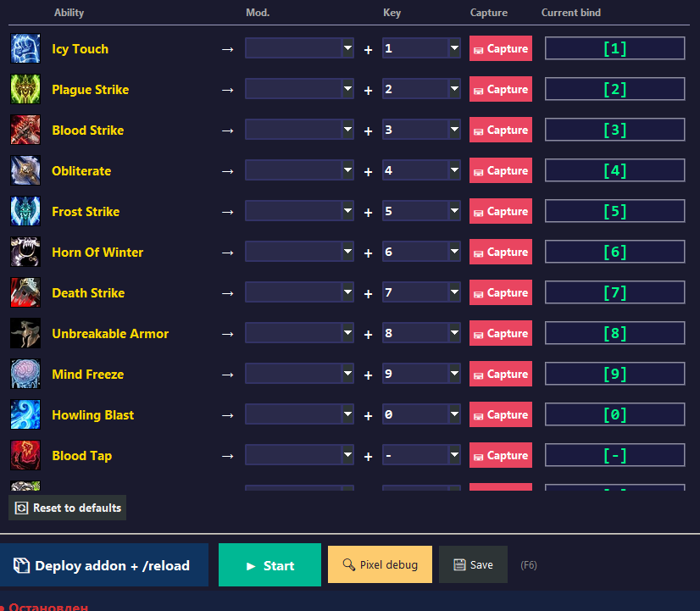
Task: Open the key dropdown showing 7
Action: 421,292
